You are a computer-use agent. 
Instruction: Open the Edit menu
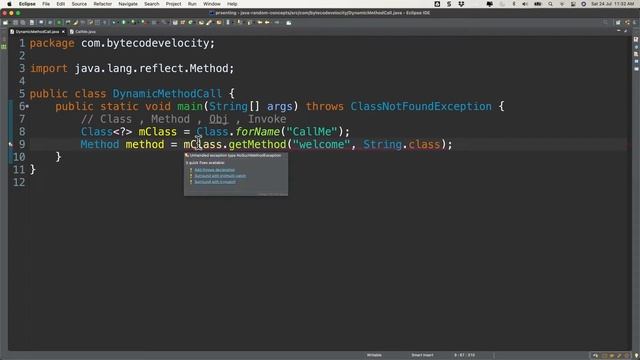61,4
